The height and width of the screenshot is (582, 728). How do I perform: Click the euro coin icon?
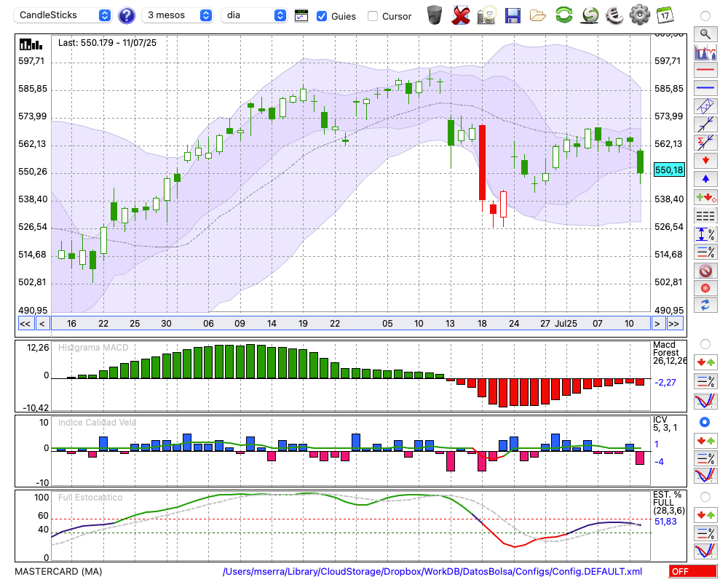(x=614, y=15)
